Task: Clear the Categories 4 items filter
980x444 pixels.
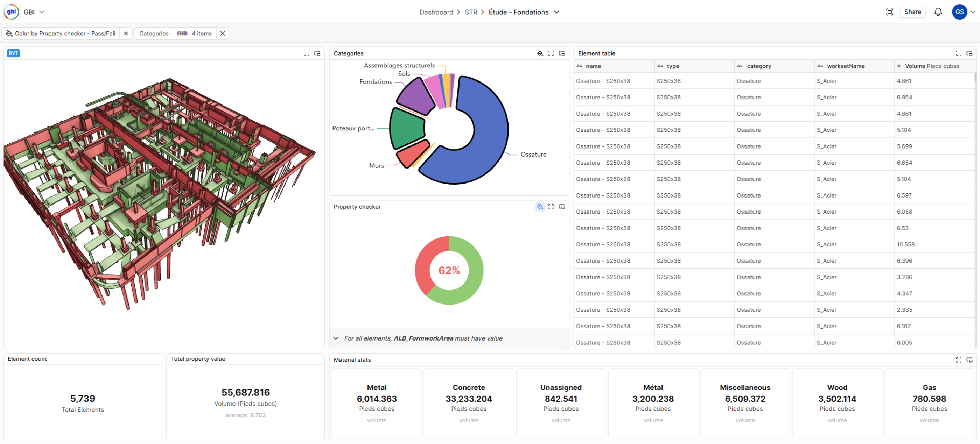Action: (223, 34)
